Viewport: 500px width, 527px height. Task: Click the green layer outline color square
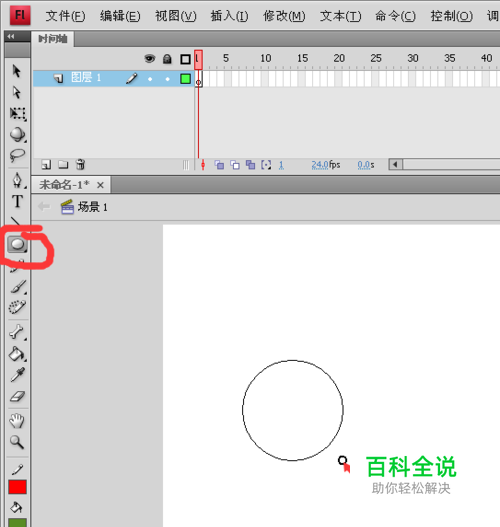pyautogui.click(x=185, y=79)
